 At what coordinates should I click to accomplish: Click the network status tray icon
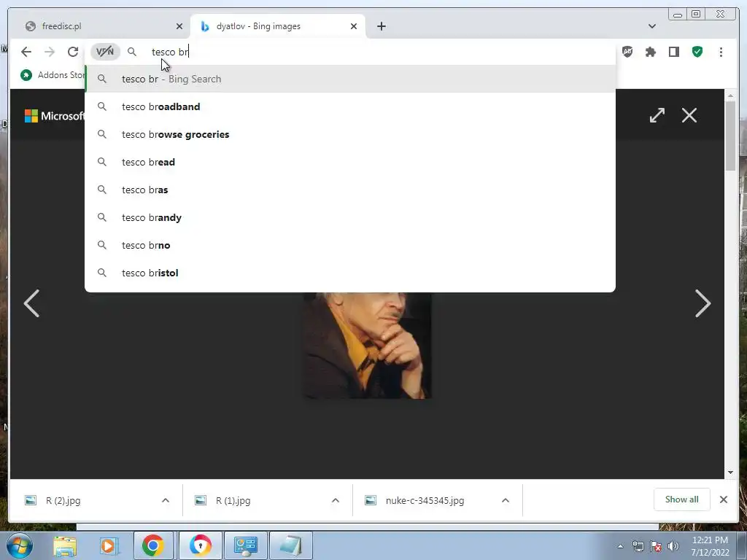(x=638, y=546)
